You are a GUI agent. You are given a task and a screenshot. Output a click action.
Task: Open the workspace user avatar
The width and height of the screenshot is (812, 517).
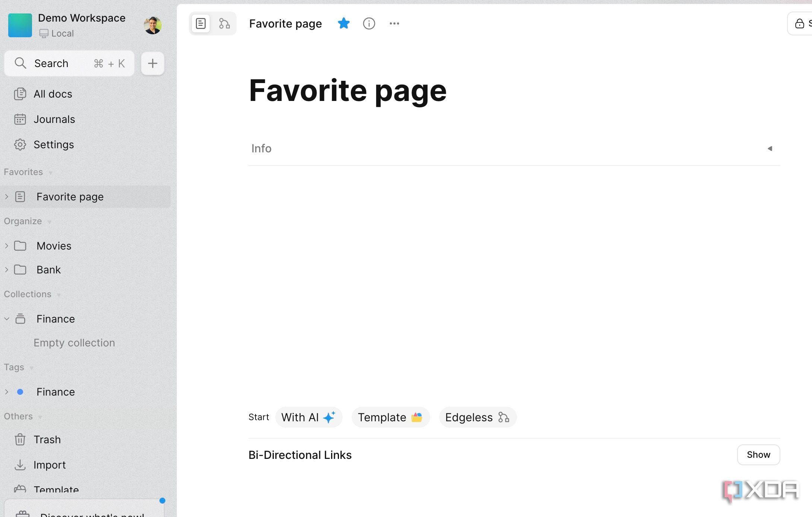pyautogui.click(x=153, y=25)
